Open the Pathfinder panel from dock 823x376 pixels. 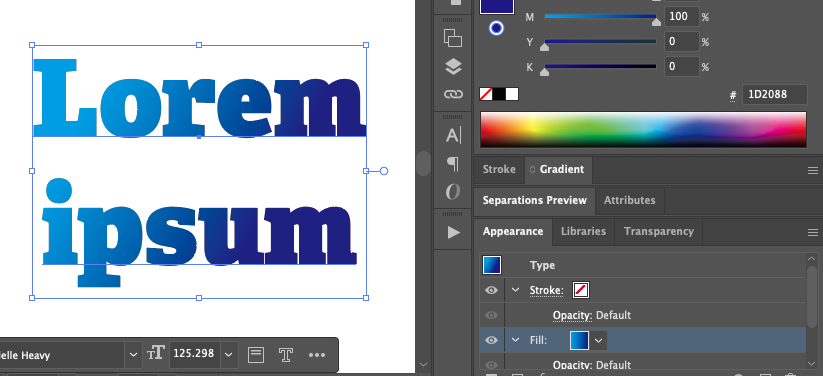[x=452, y=38]
